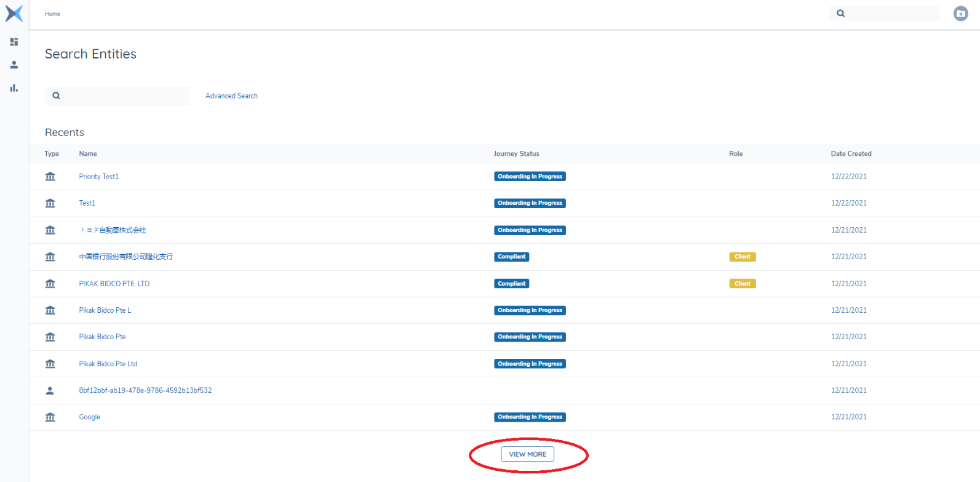Open the dashboard icon in left sidebar
Image resolution: width=980 pixels, height=482 pixels.
(14, 42)
